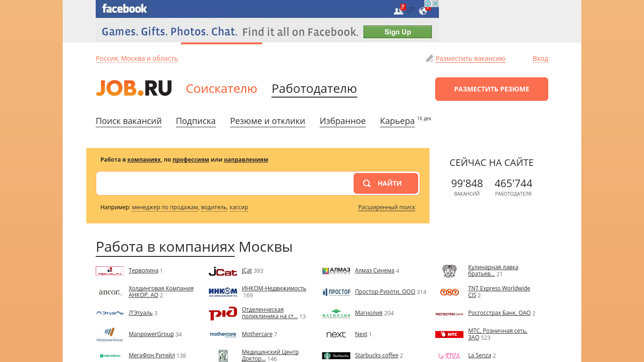Screen dimensions: 644x362
Task: Click the Ancor company logo
Action: click(109, 292)
